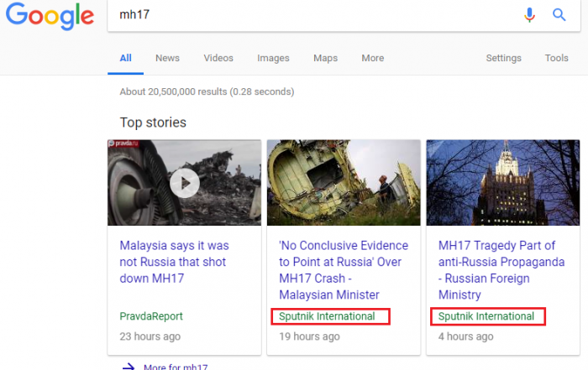588x370 pixels.
Task: Open 'MH17 Tragedy Part of anti-Russia Propaganda' story
Action: point(501,270)
